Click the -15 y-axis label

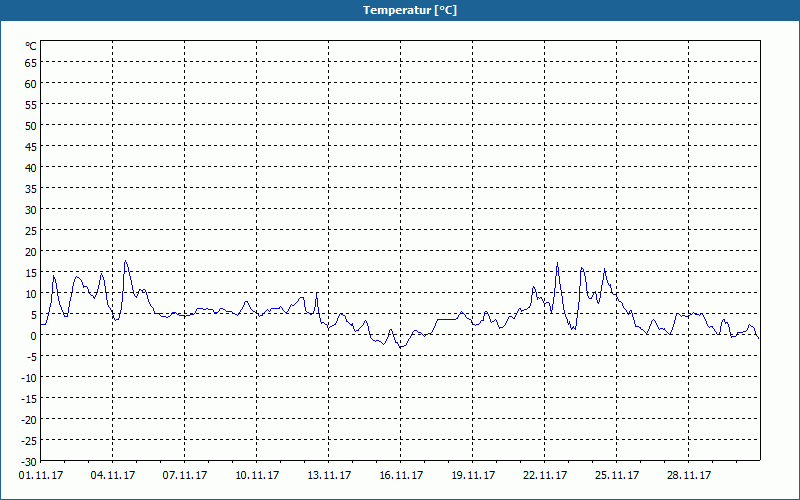(x=29, y=398)
